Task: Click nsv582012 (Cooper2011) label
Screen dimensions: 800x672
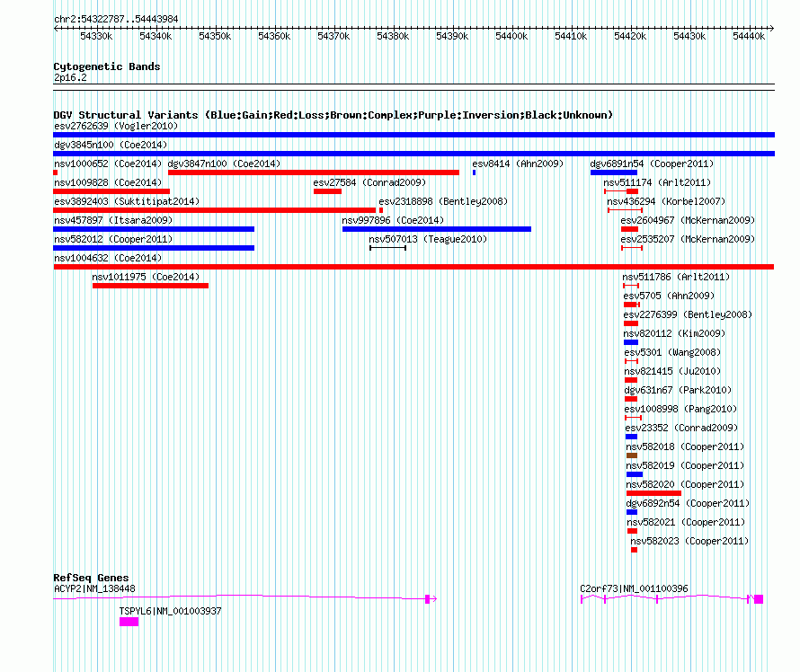Action: pyautogui.click(x=113, y=239)
